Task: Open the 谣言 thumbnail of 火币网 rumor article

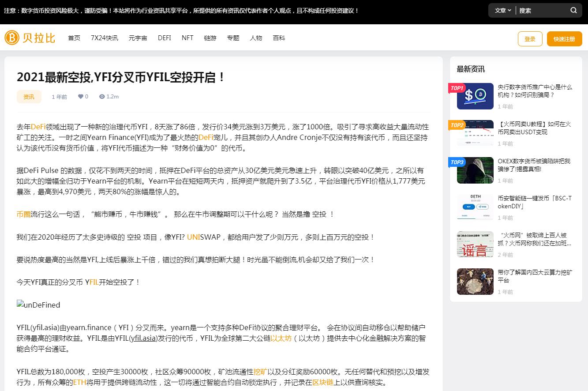Action: [x=475, y=244]
